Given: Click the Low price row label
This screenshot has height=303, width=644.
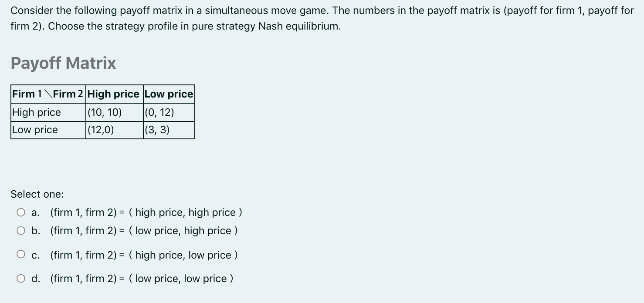Looking at the screenshot, I should point(35,129).
